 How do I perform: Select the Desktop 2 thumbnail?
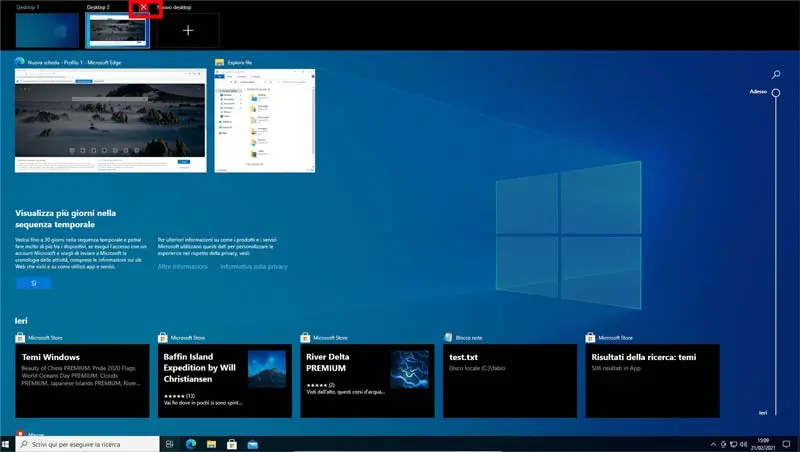[118, 31]
